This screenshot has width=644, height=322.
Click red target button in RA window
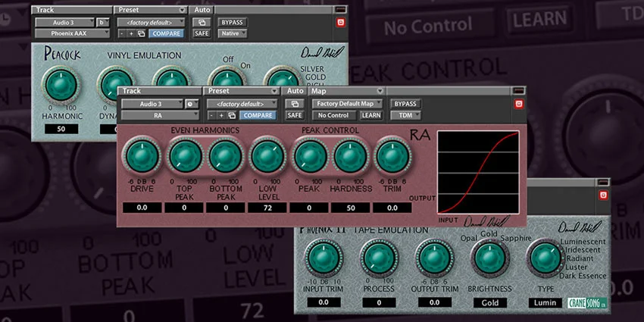[519, 105]
